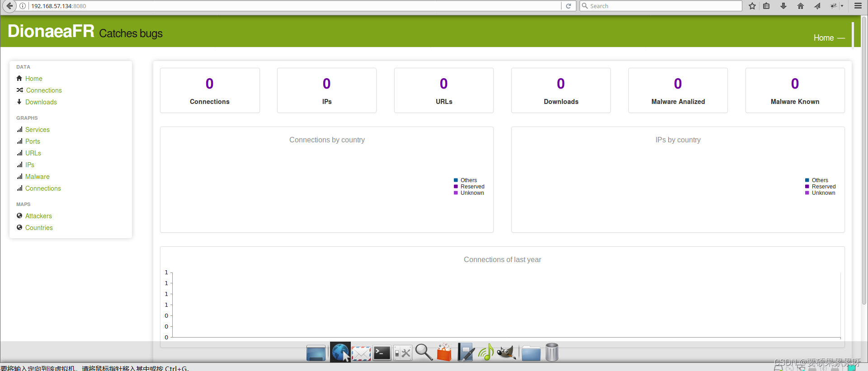The width and height of the screenshot is (868, 371).
Task: Click the down arrow icon beside Downloads
Action: (x=19, y=102)
